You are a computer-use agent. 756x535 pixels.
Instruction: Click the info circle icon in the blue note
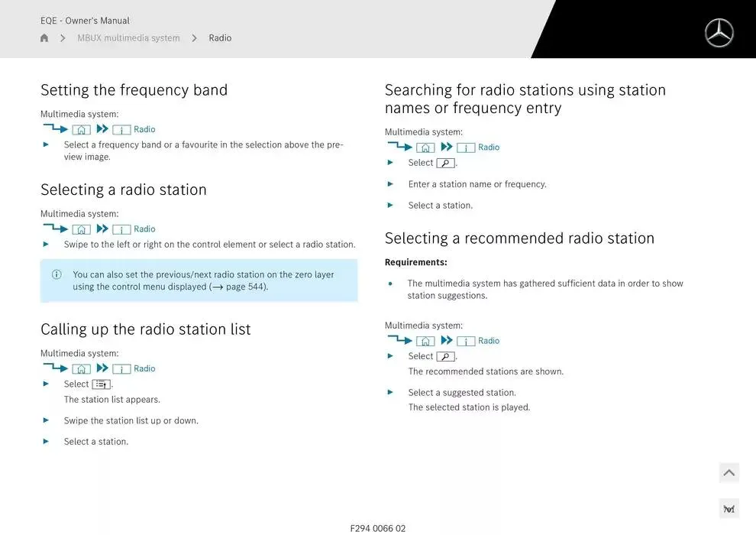[57, 274]
